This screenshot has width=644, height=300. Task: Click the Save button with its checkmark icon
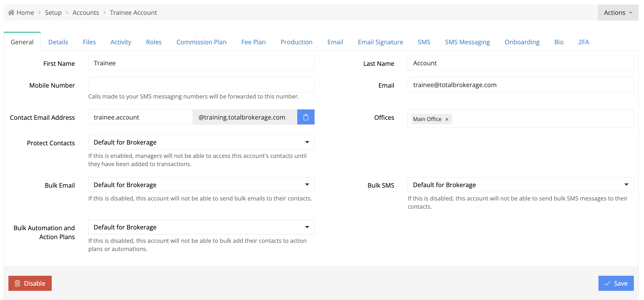(616, 283)
